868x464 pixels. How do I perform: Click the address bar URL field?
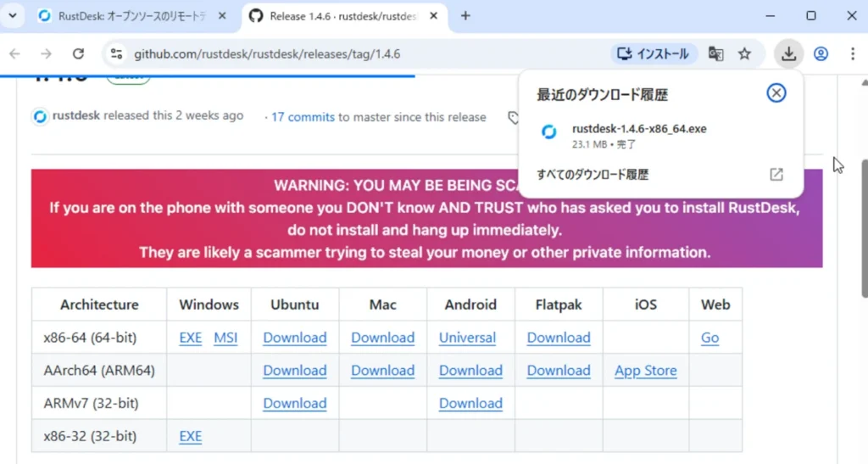coord(356,54)
